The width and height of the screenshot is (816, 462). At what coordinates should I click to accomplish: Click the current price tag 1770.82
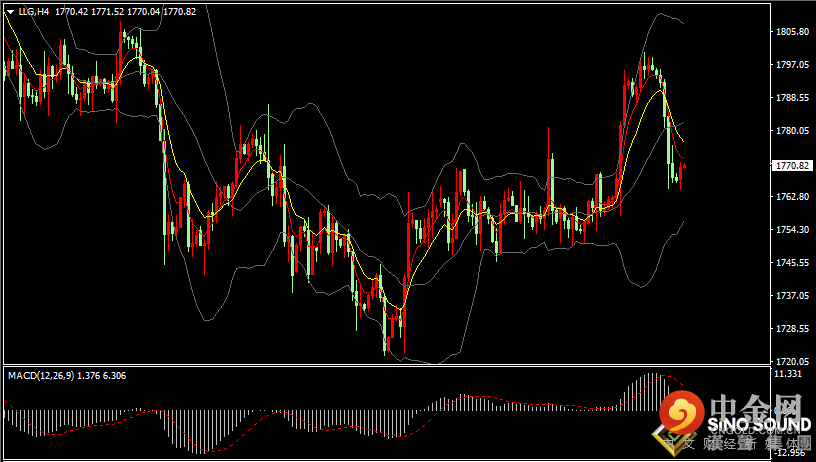pyautogui.click(x=792, y=165)
